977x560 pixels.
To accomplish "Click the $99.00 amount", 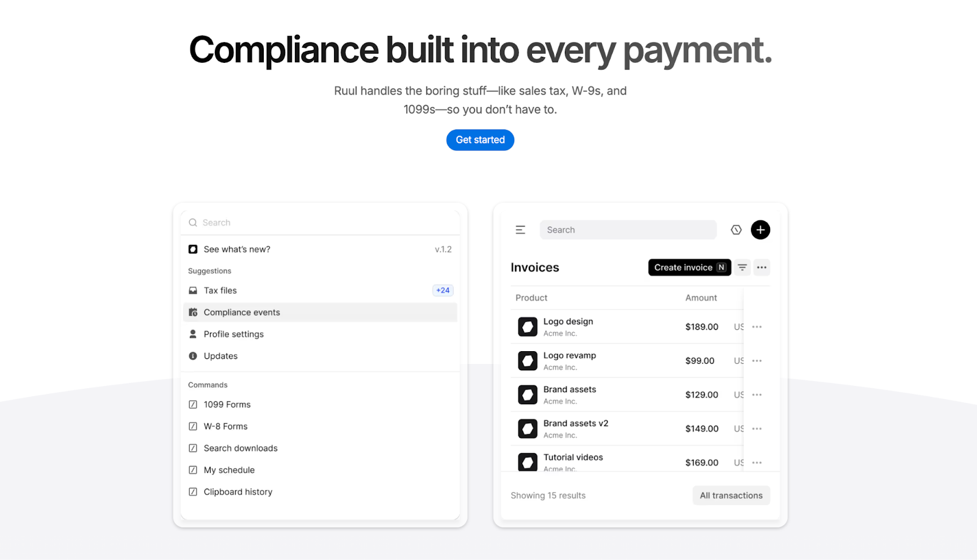I will coord(700,361).
